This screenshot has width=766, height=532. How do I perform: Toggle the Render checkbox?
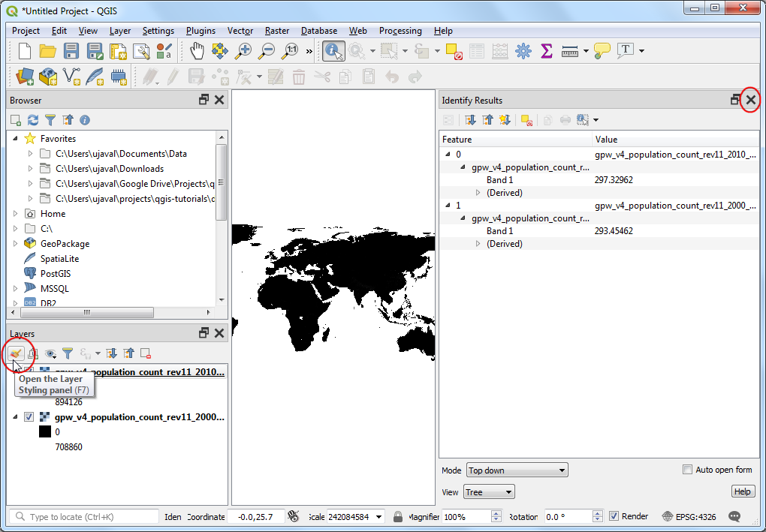tap(614, 516)
